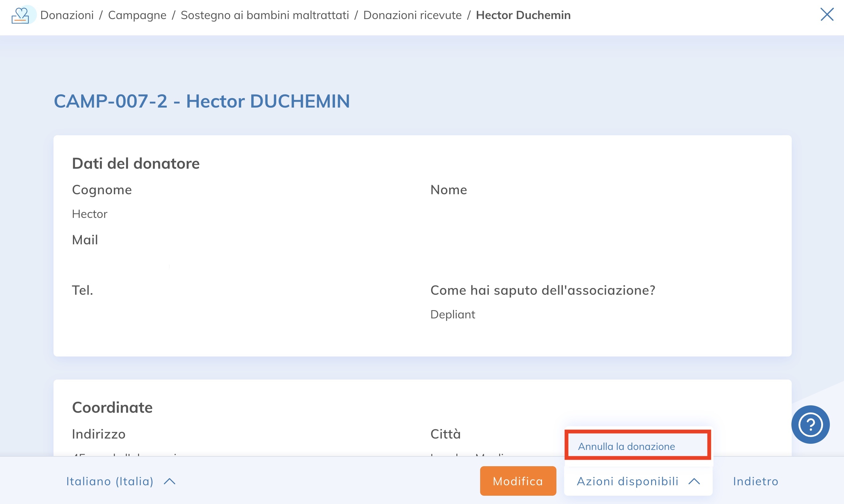844x504 pixels.
Task: Click the CAMP-007-2 Hector DUCHEMIN title
Action: tap(201, 101)
